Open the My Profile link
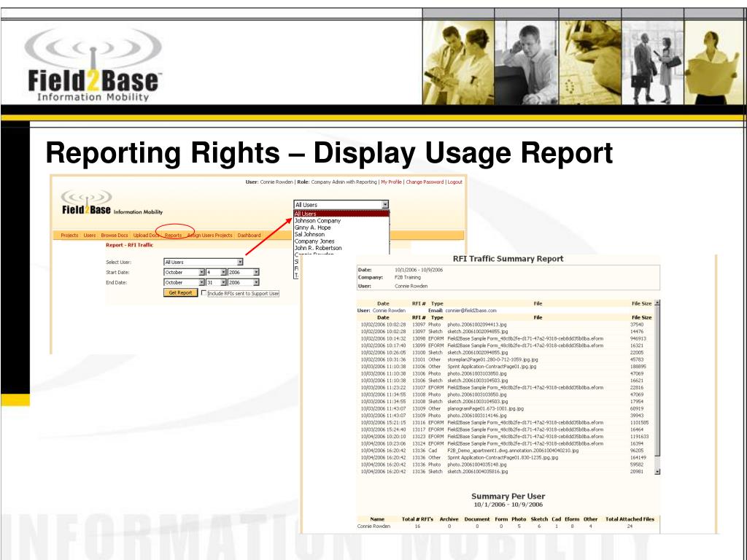747x560 pixels. point(391,182)
